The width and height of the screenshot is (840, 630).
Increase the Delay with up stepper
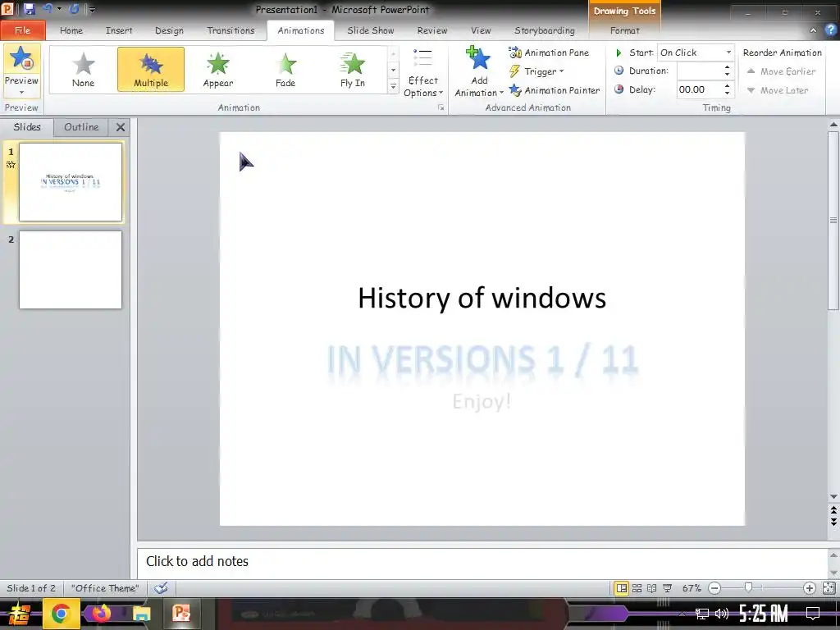click(x=727, y=85)
